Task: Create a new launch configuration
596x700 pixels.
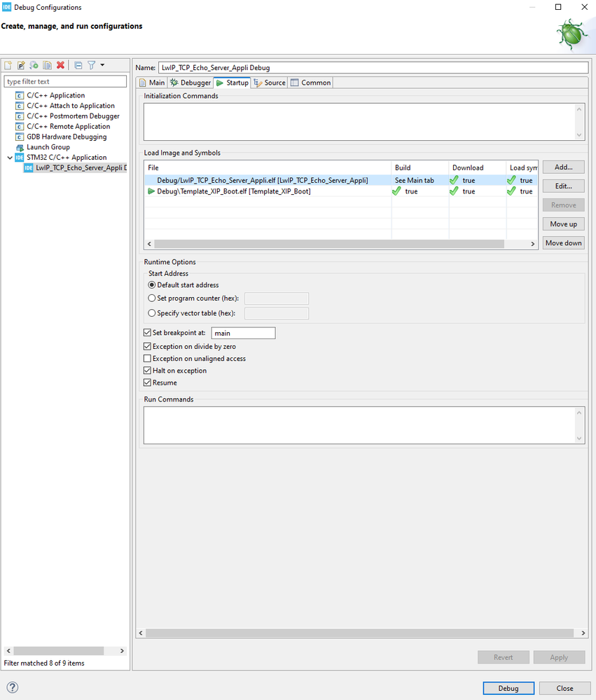Action: coord(8,65)
